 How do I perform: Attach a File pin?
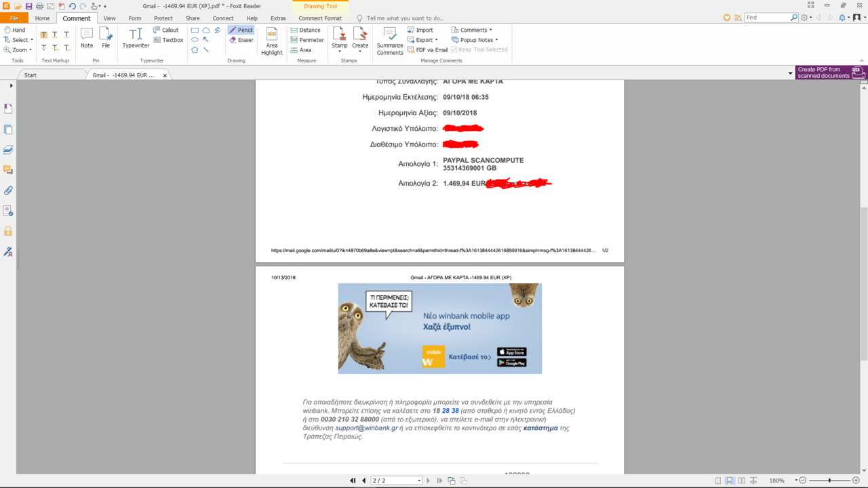pos(106,38)
